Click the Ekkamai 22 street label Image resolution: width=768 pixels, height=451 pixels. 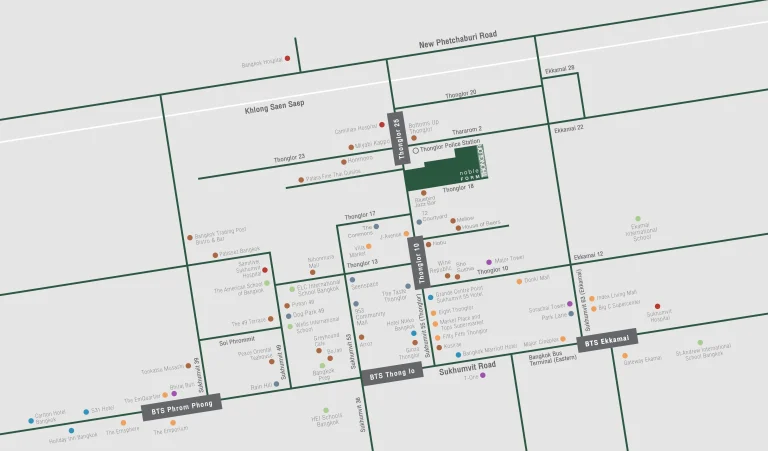[569, 129]
